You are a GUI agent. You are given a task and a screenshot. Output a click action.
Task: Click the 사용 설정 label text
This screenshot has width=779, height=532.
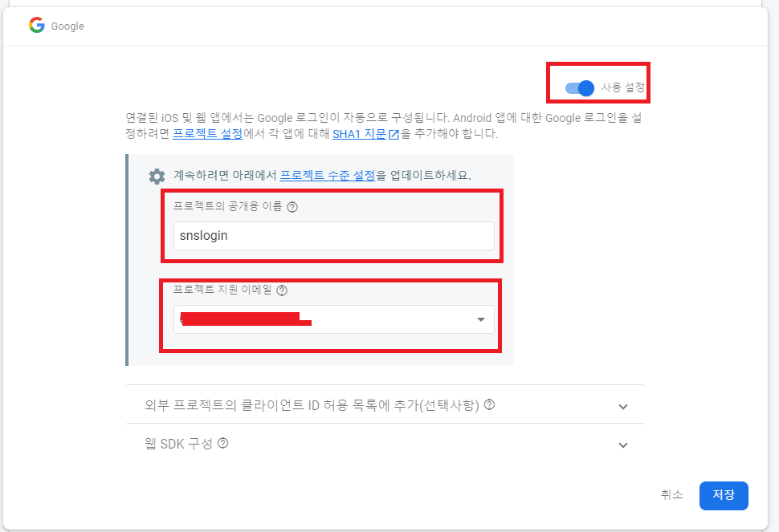(x=622, y=87)
